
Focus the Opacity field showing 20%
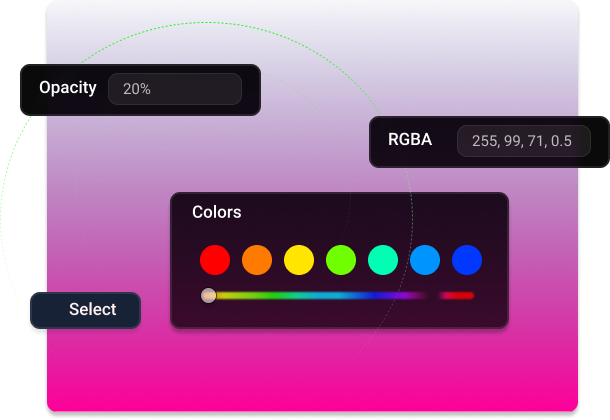175,88
